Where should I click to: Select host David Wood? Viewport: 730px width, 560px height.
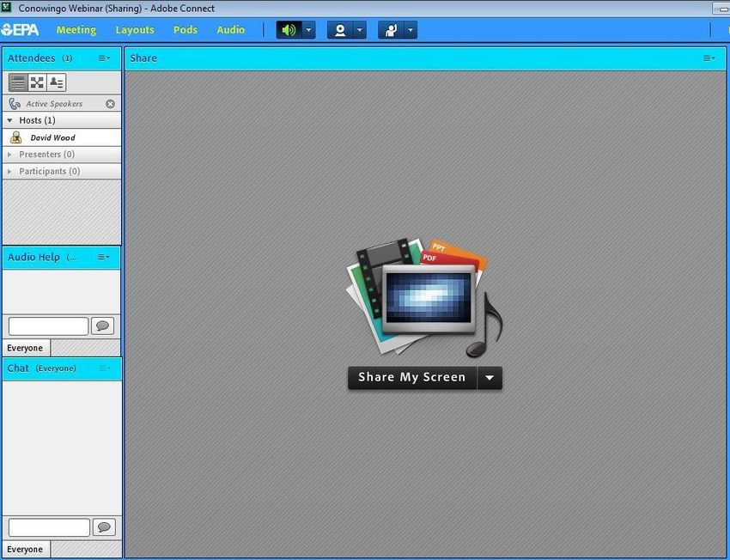62,137
